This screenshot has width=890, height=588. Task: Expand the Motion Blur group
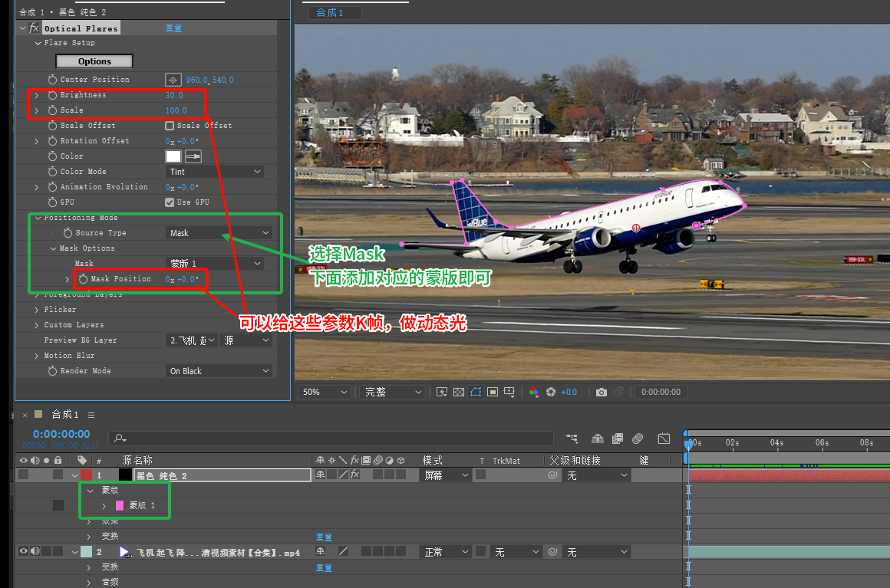pyautogui.click(x=37, y=356)
